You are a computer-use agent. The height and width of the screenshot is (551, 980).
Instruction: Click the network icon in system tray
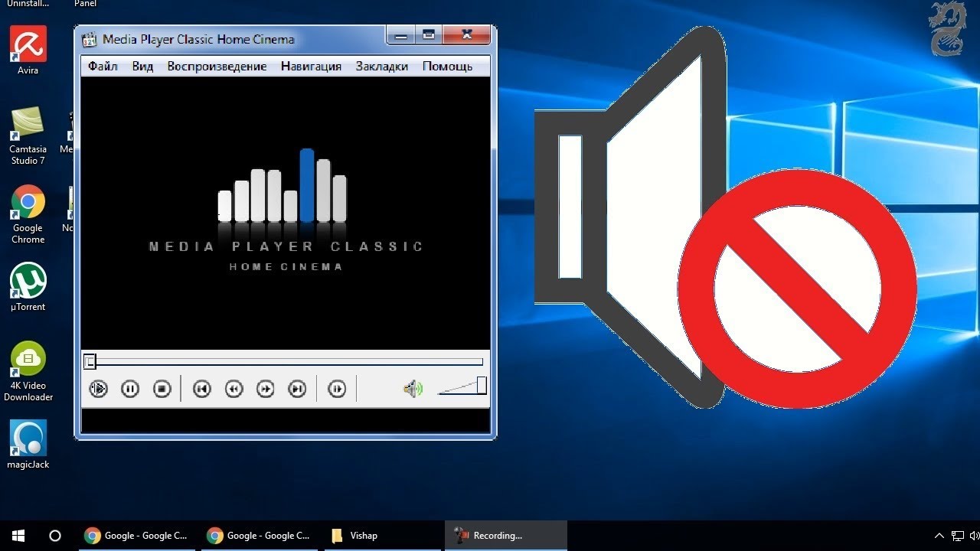pyautogui.click(x=958, y=536)
